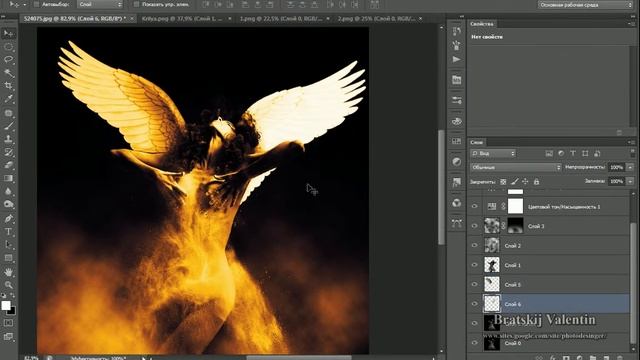This screenshot has width=640, height=360.
Task: Select the Magic Wand tool
Action: [x=8, y=73]
